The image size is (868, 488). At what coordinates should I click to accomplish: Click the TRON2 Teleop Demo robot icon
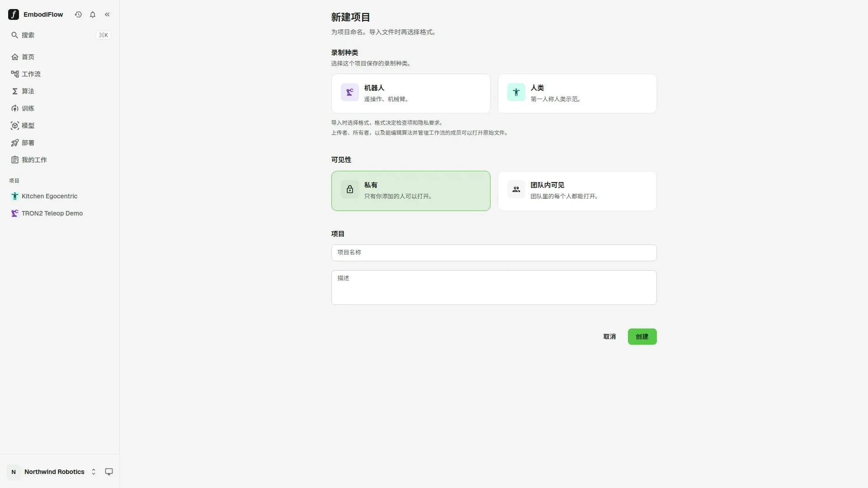(15, 213)
